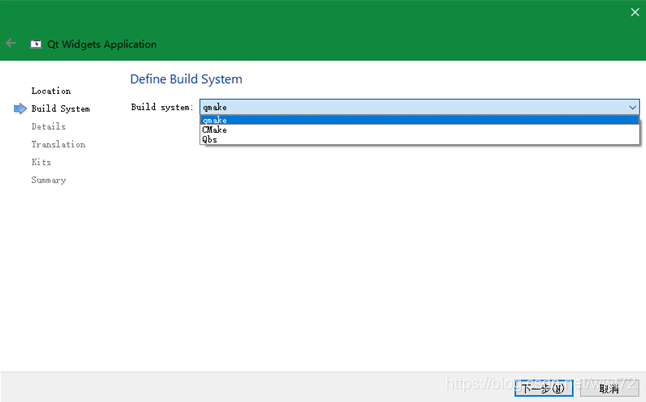Viewport: 646px width, 402px height.
Task: Click the Summary step in sidebar
Action: click(49, 180)
